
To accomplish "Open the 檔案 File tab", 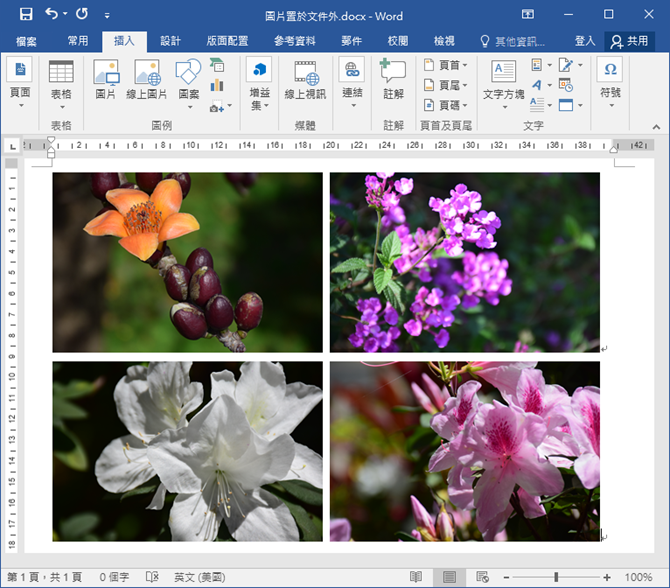I will click(x=26, y=41).
